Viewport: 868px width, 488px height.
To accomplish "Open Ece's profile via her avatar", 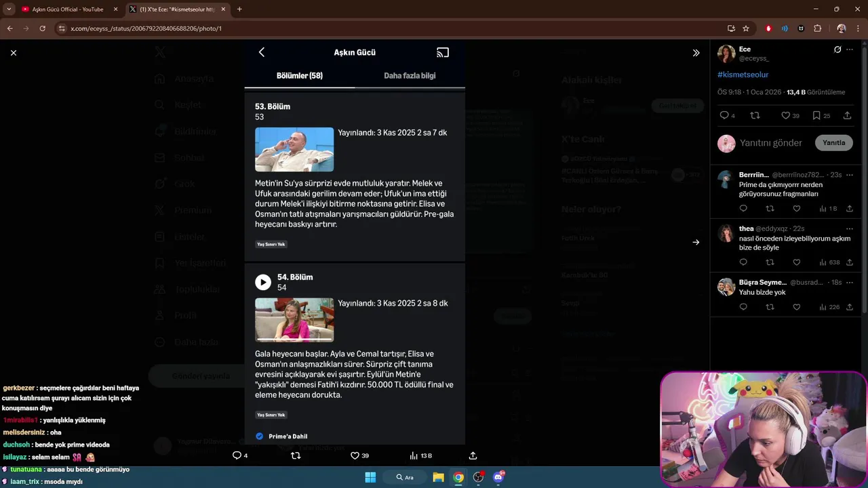I will point(726,54).
